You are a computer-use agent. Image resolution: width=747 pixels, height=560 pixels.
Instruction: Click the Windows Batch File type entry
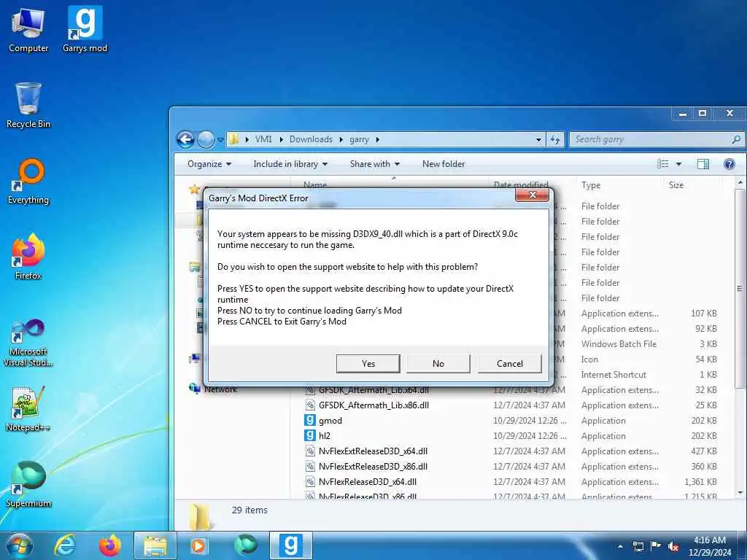coord(619,344)
